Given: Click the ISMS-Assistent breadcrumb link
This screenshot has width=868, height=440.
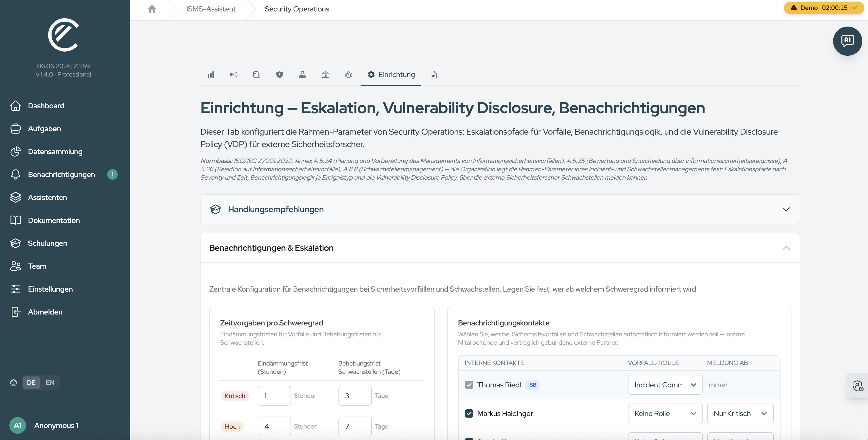Looking at the screenshot, I should [x=211, y=9].
